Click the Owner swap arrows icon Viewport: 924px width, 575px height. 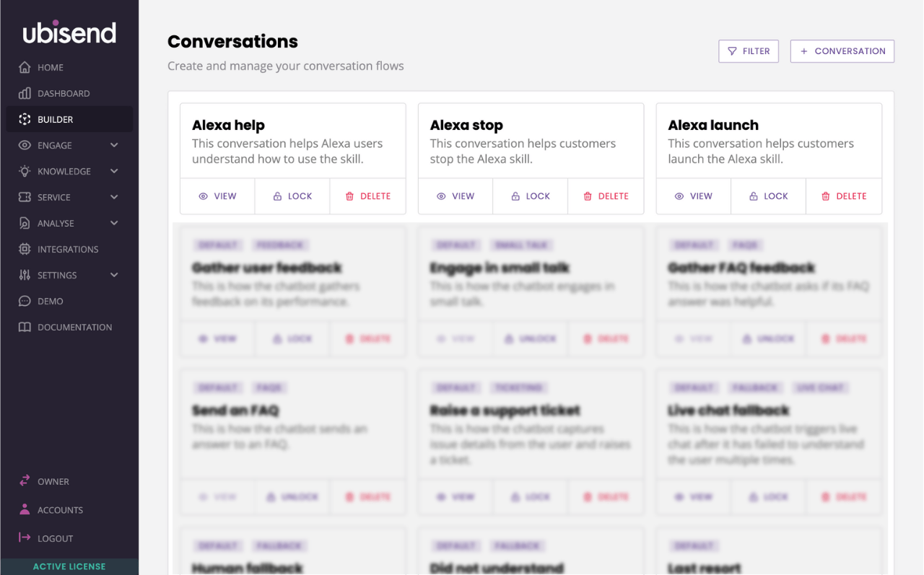25,480
